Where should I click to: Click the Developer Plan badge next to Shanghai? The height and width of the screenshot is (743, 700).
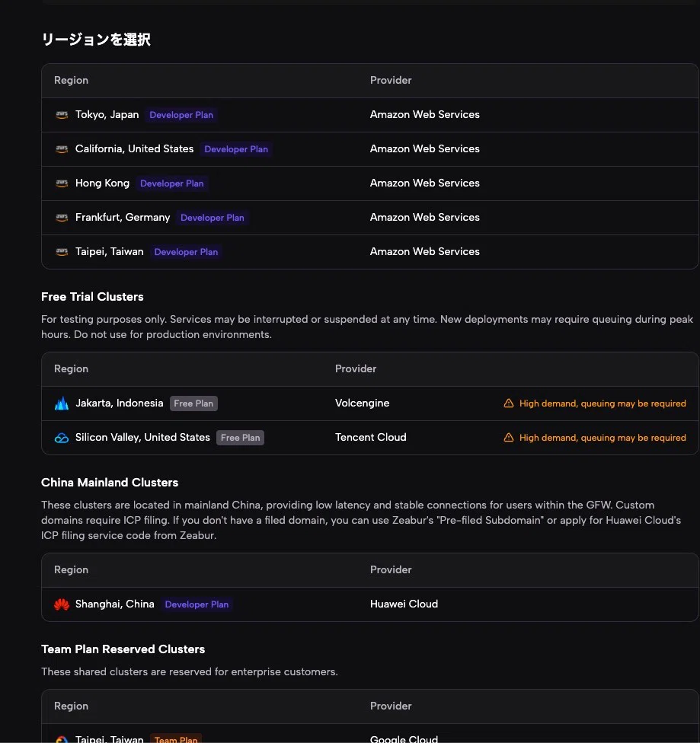click(197, 604)
